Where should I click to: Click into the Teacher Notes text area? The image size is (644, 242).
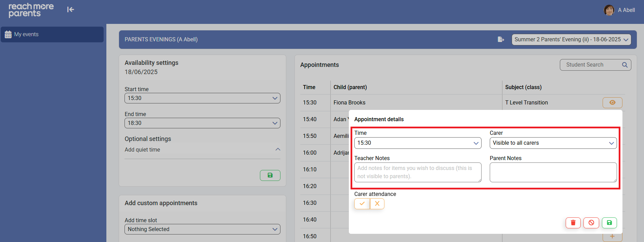(418, 172)
